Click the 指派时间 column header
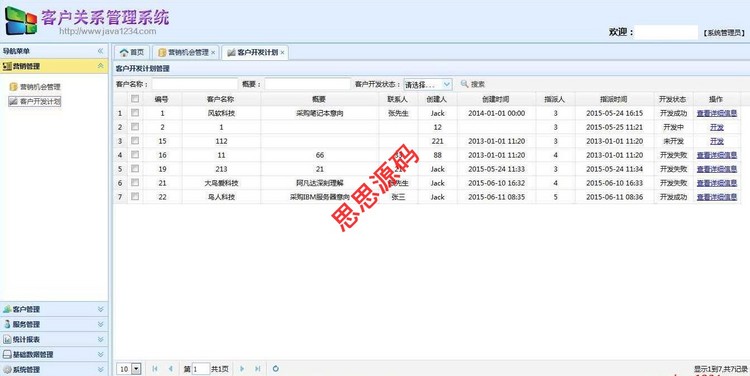750x376 pixels. [x=614, y=99]
